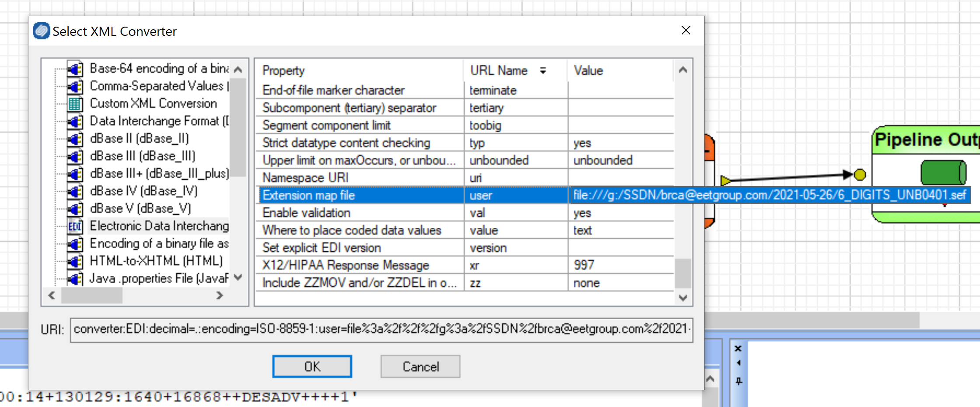Viewport: 980px width, 407px height.
Task: Click the HTML-to-XHTML converter icon
Action: coord(75,261)
